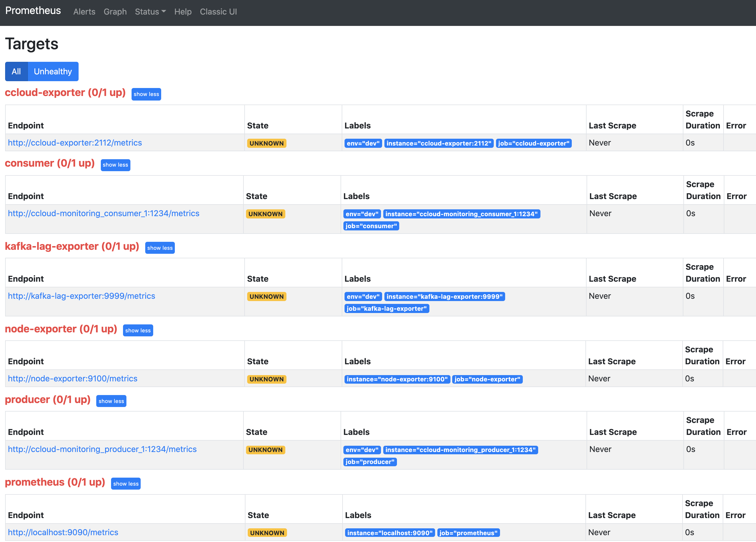Collapse the node-exporter target group
The width and height of the screenshot is (756, 542).
click(x=138, y=331)
